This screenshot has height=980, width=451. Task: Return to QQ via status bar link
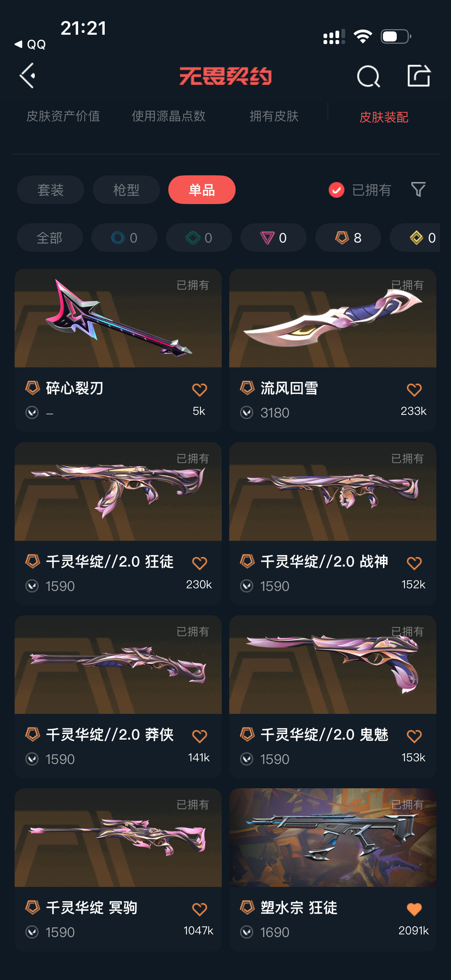click(30, 44)
